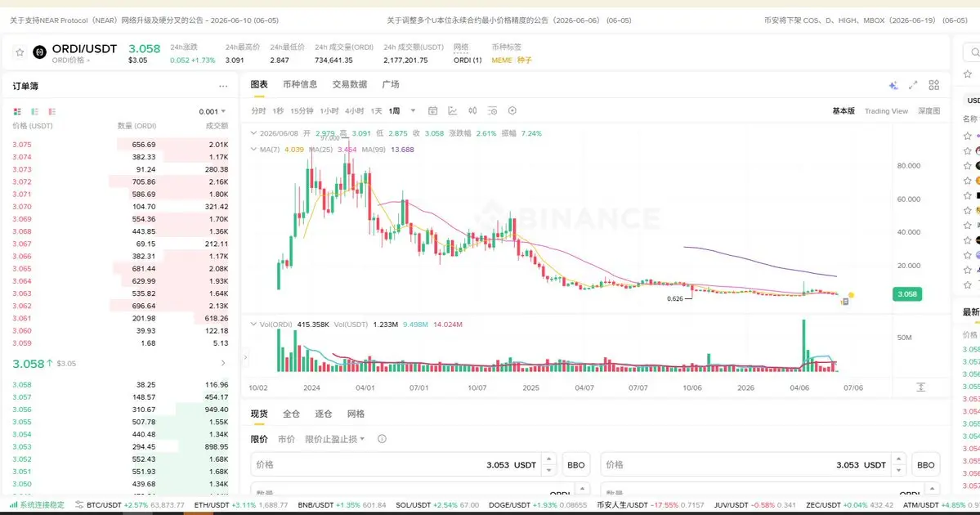Click the left BBO button

pyautogui.click(x=575, y=465)
